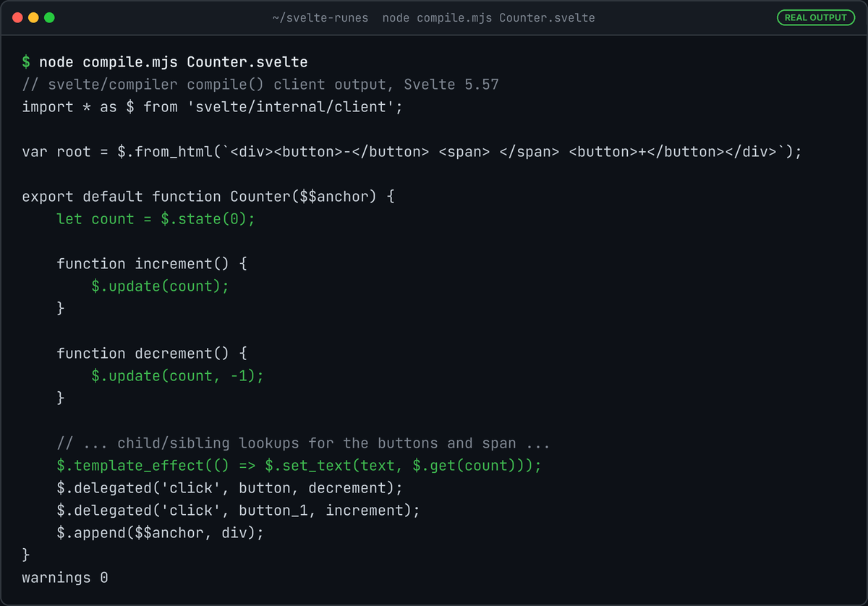Click the import line from 'svelte/internal/client'
Viewport: 868px width, 606px height.
[x=212, y=107]
